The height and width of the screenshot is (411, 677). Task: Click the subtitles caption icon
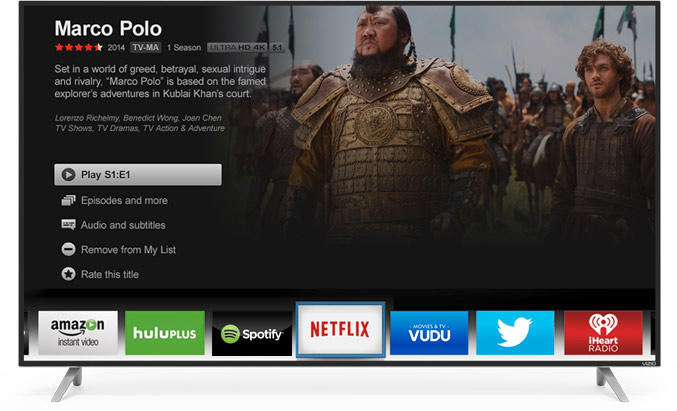[x=68, y=224]
